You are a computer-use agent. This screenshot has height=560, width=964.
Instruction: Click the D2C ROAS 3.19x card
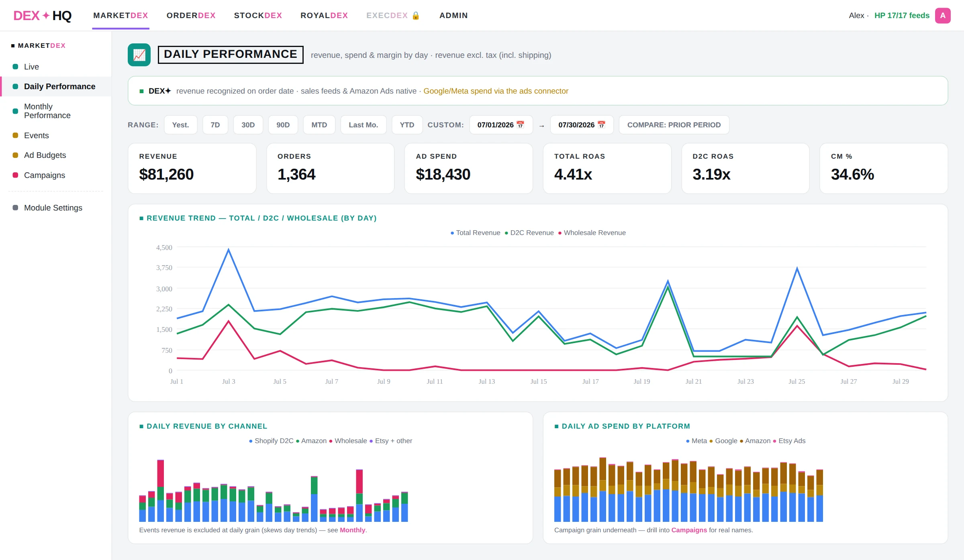tap(745, 168)
